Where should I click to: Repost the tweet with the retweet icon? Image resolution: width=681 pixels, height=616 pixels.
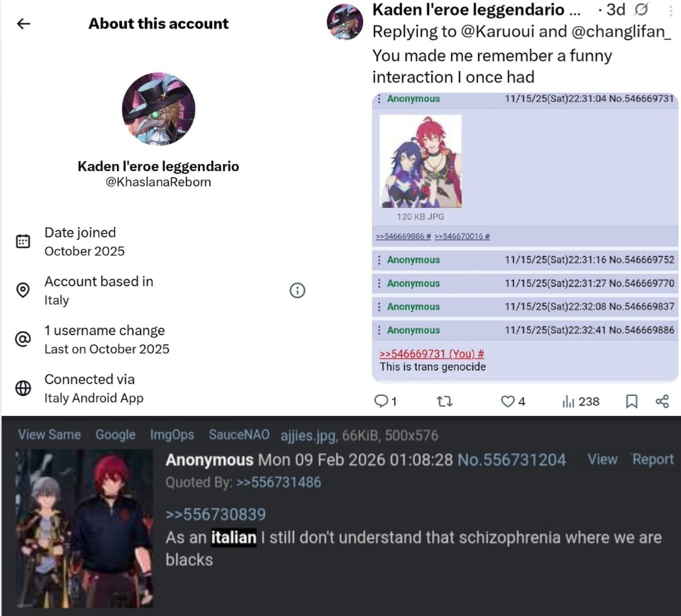[x=444, y=402]
